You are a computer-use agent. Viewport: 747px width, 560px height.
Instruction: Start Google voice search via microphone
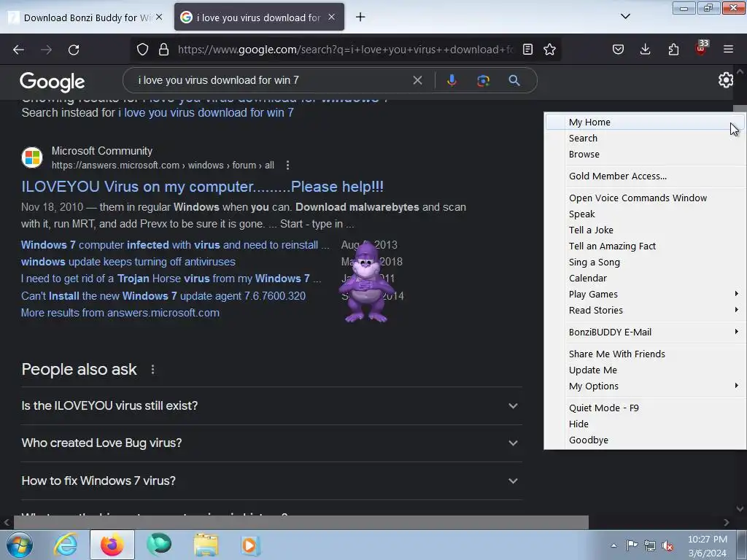(452, 80)
